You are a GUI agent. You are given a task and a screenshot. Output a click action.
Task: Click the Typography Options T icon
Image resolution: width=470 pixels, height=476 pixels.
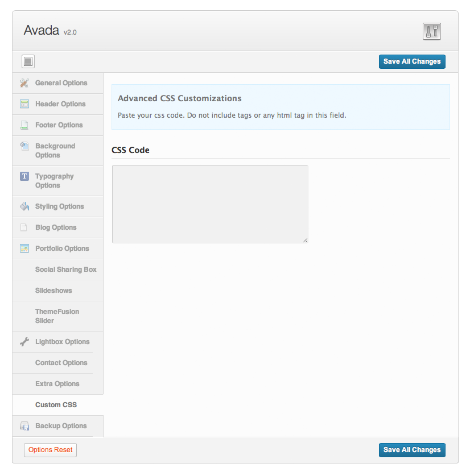pyautogui.click(x=24, y=176)
